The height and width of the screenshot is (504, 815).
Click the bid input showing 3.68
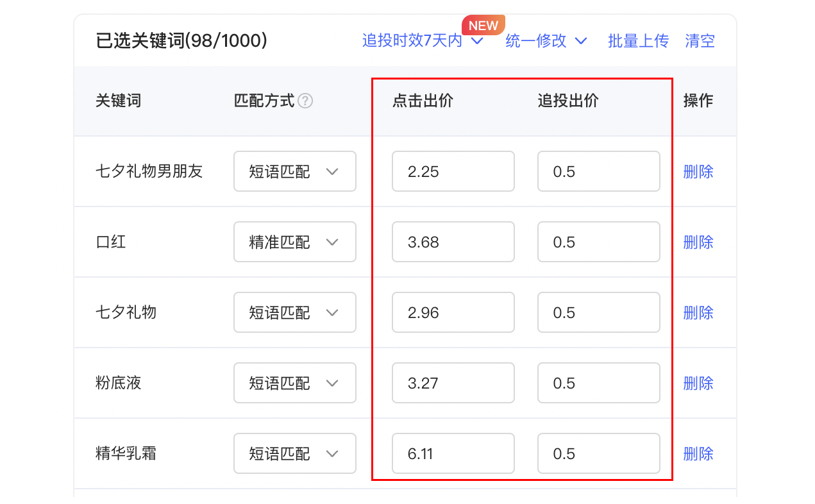point(453,242)
